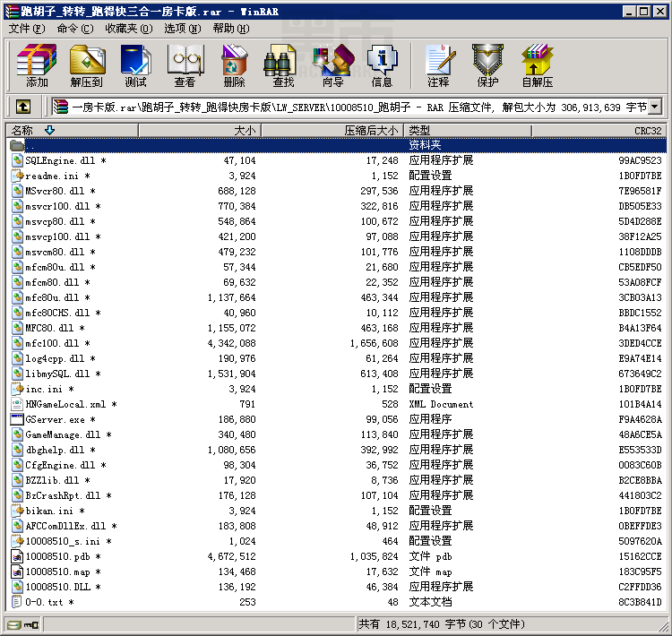This screenshot has width=672, height=636.
Task: Select the inc.ini file row
Action: [336, 389]
